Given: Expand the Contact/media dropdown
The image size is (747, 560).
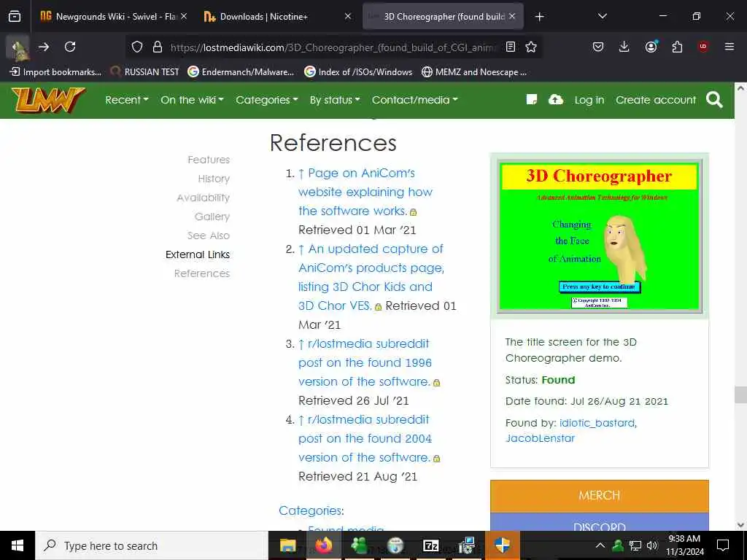Looking at the screenshot, I should click(x=415, y=100).
